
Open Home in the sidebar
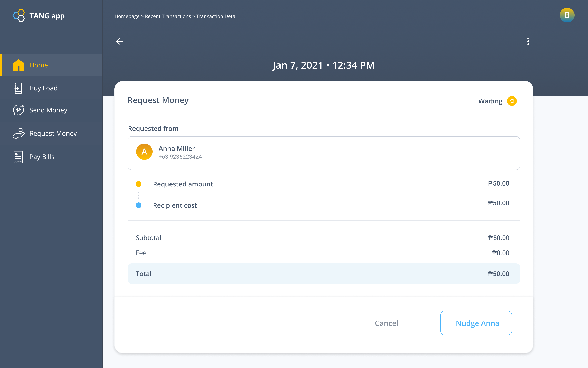tap(51, 65)
